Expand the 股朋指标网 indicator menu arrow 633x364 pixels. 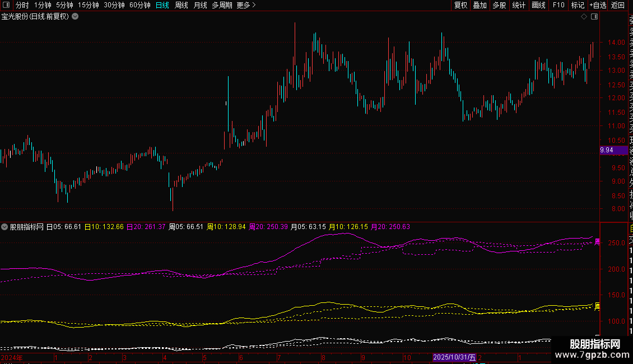tap(4, 227)
